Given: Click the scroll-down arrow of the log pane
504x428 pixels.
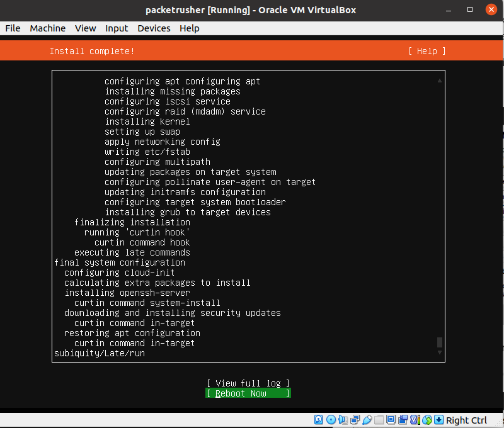Looking at the screenshot, I should point(439,354).
